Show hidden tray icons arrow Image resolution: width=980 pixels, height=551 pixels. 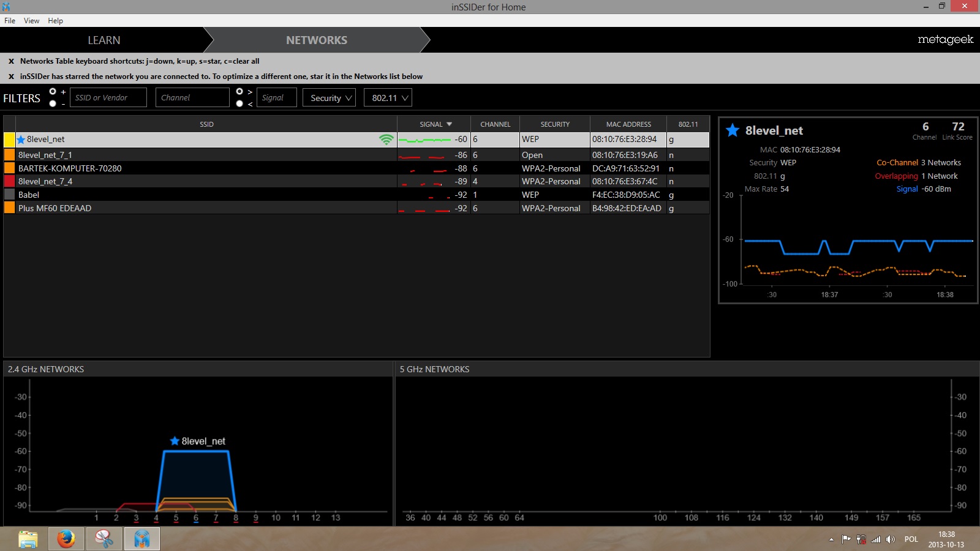click(x=831, y=539)
